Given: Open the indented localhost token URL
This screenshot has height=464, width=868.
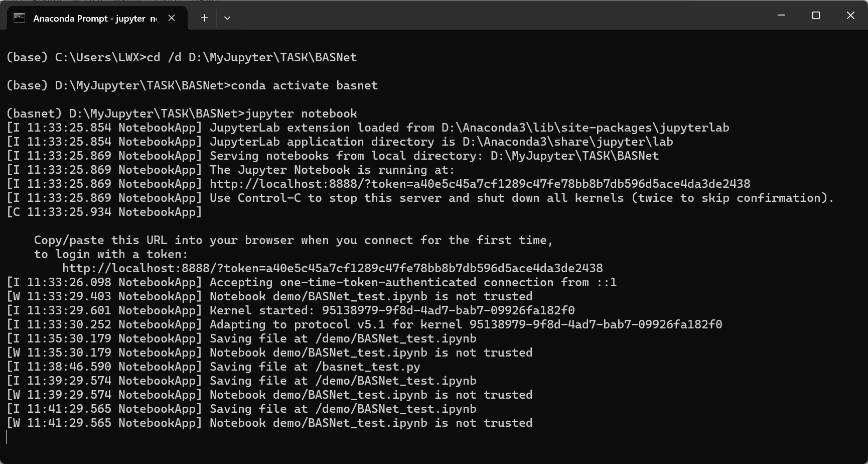Looking at the screenshot, I should 332,269.
